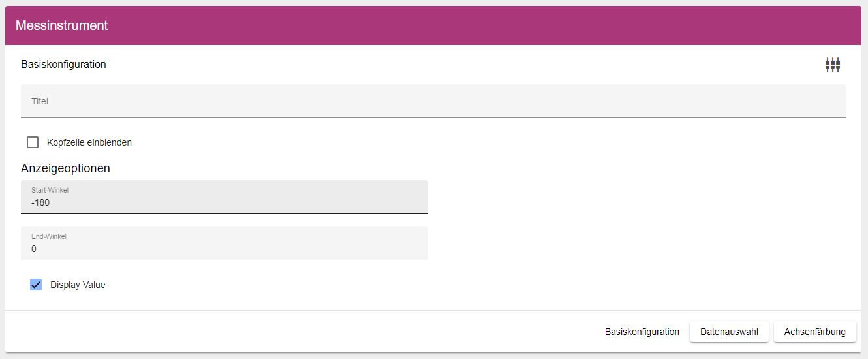The image size is (868, 359).
Task: Click the Titel placeholder text
Action: [40, 101]
